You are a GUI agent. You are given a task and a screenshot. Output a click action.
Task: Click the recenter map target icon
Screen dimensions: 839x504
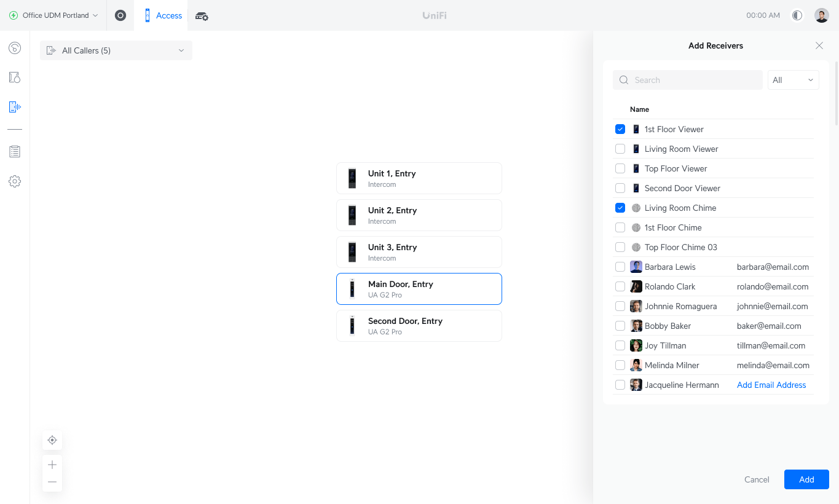(x=52, y=440)
